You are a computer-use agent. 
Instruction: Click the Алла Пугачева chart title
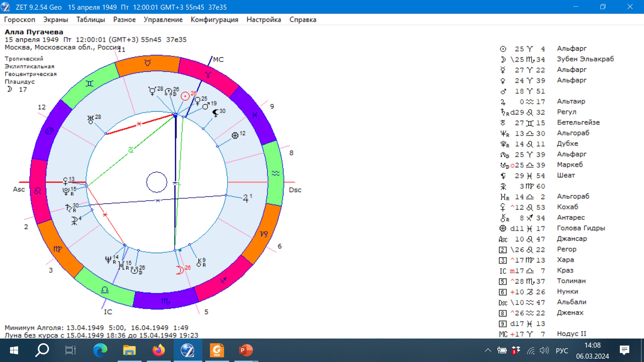click(x=34, y=32)
